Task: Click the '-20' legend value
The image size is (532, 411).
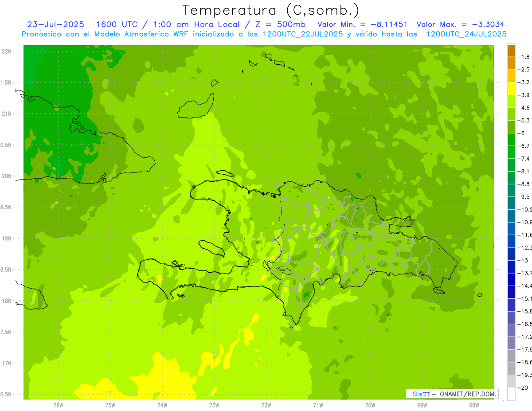Action: [522, 388]
